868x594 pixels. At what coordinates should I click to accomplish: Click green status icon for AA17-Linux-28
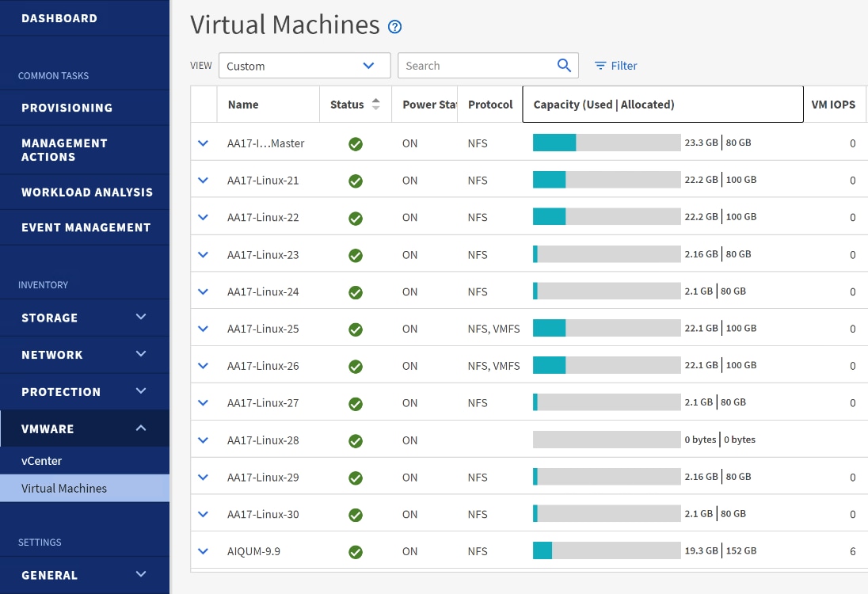(356, 440)
